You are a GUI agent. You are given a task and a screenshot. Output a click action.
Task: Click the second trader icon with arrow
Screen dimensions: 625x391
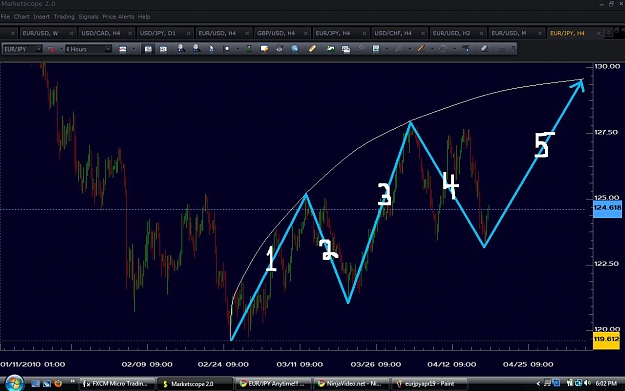[x=196, y=49]
